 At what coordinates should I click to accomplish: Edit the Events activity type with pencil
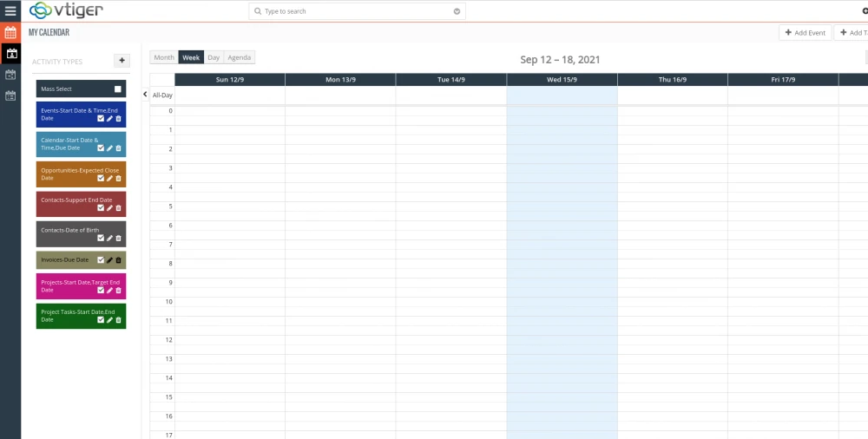click(109, 118)
